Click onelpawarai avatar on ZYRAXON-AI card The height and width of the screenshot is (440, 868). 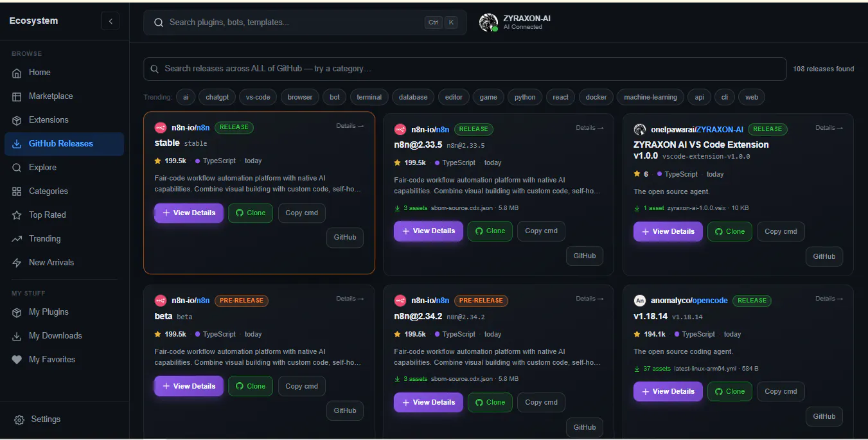coord(640,129)
